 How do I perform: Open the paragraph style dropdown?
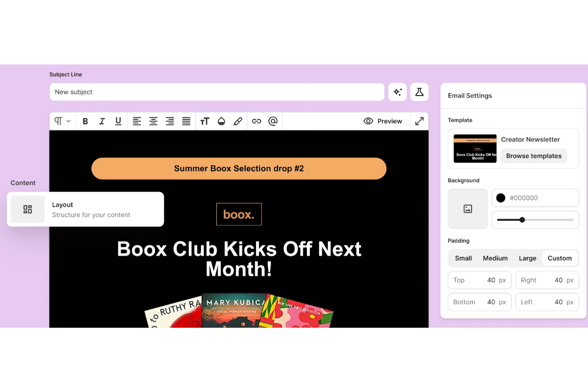[x=62, y=121]
